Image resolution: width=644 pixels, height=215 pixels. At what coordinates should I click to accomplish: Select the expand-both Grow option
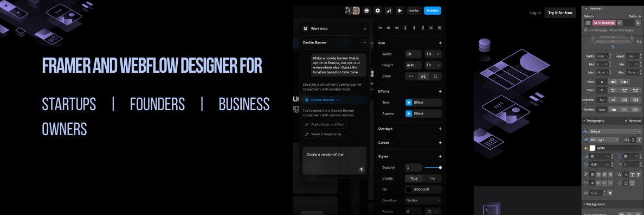click(435, 76)
